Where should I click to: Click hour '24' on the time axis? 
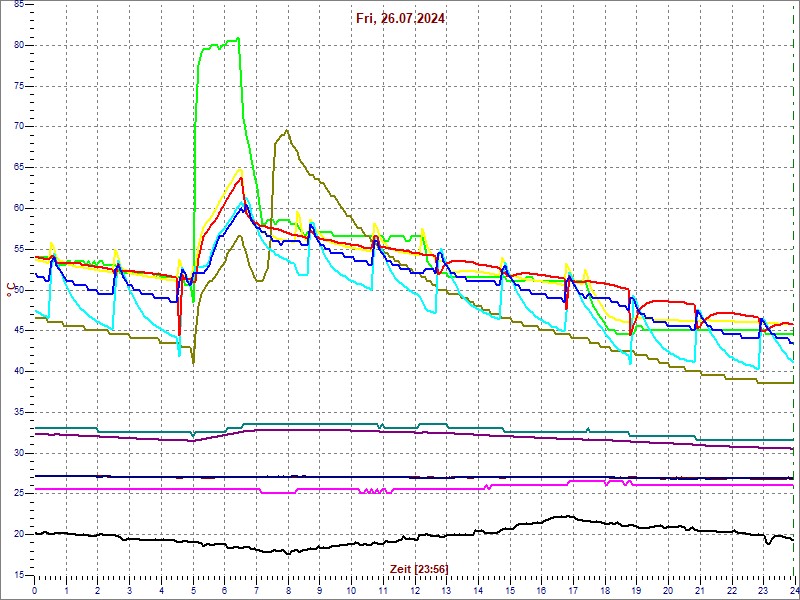[793, 590]
